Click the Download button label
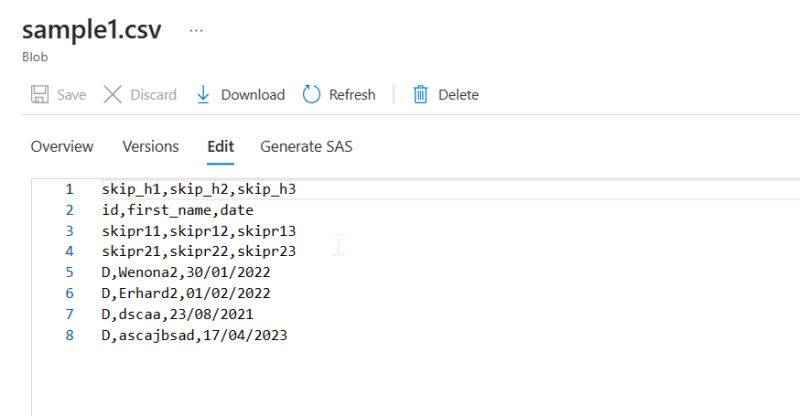800x416 pixels. pos(253,95)
